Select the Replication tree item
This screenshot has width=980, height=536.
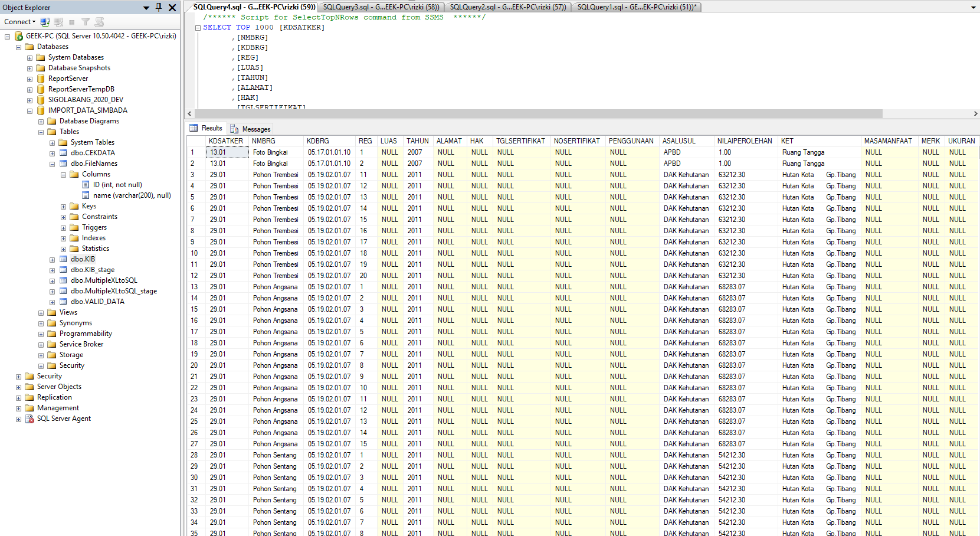pyautogui.click(x=54, y=397)
